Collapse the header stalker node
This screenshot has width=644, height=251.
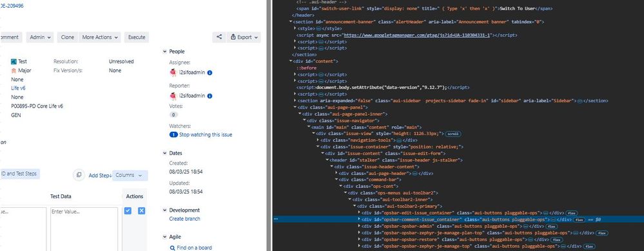pos(327,160)
